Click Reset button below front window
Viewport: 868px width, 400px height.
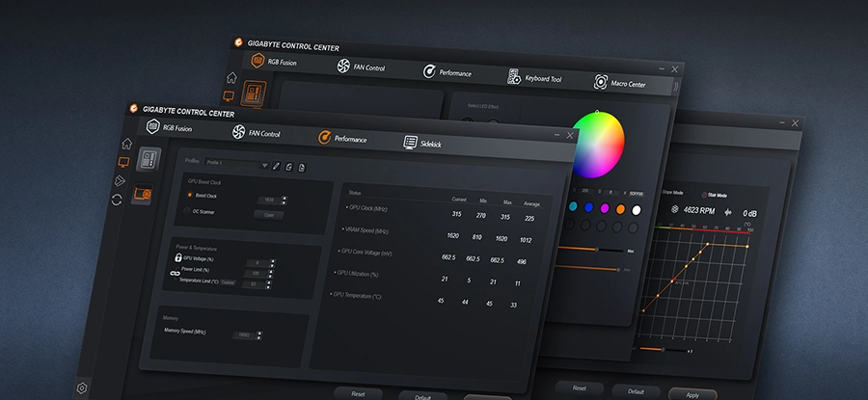point(358,394)
